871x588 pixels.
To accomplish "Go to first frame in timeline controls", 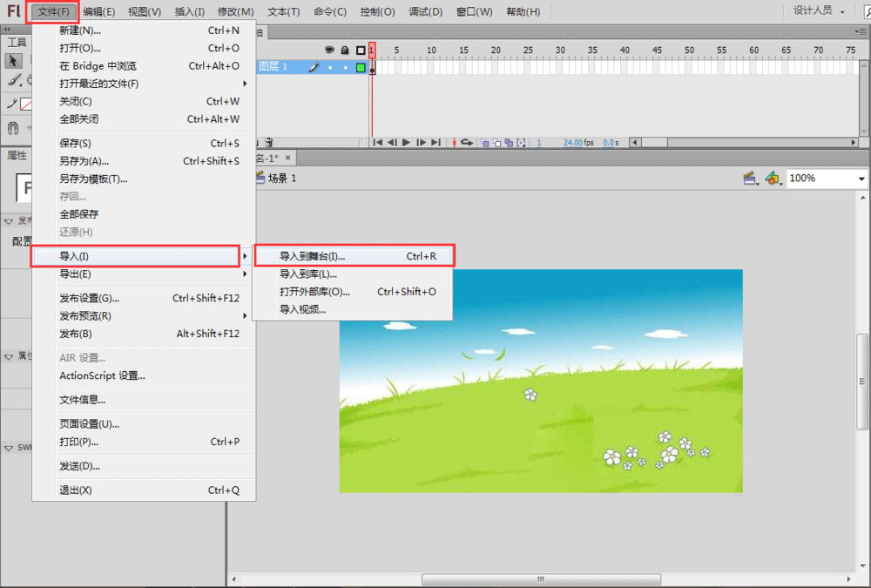I will pyautogui.click(x=377, y=142).
